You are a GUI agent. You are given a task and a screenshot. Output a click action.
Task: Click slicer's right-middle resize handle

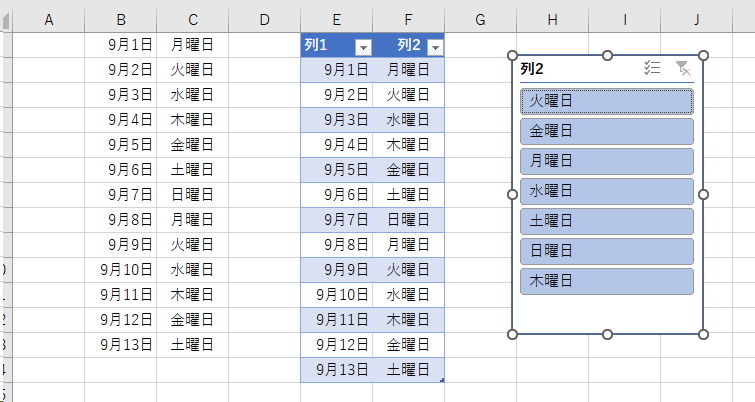click(703, 194)
